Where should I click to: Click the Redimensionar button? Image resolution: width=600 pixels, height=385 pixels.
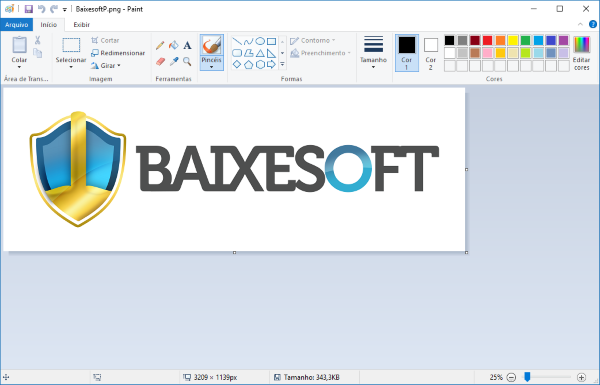click(118, 53)
